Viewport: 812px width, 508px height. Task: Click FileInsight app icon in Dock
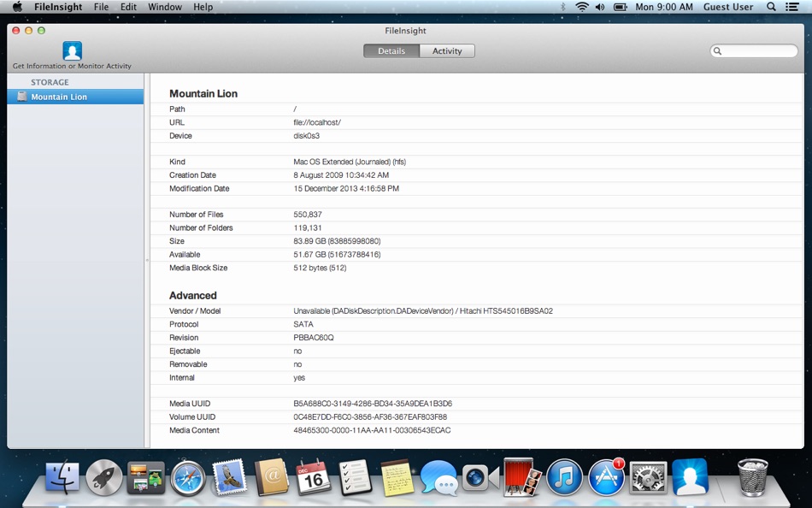[x=691, y=477]
